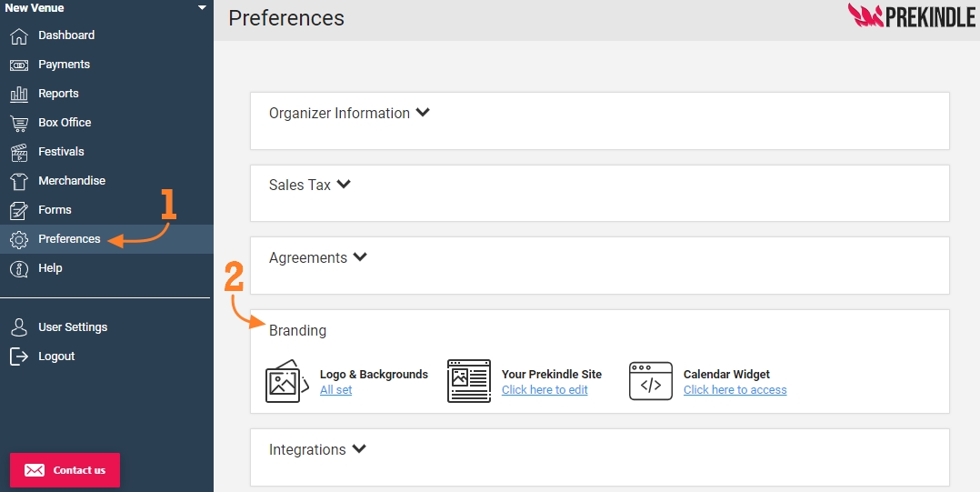This screenshot has height=492, width=980.
Task: Open the New Venue dropdown
Action: click(202, 8)
